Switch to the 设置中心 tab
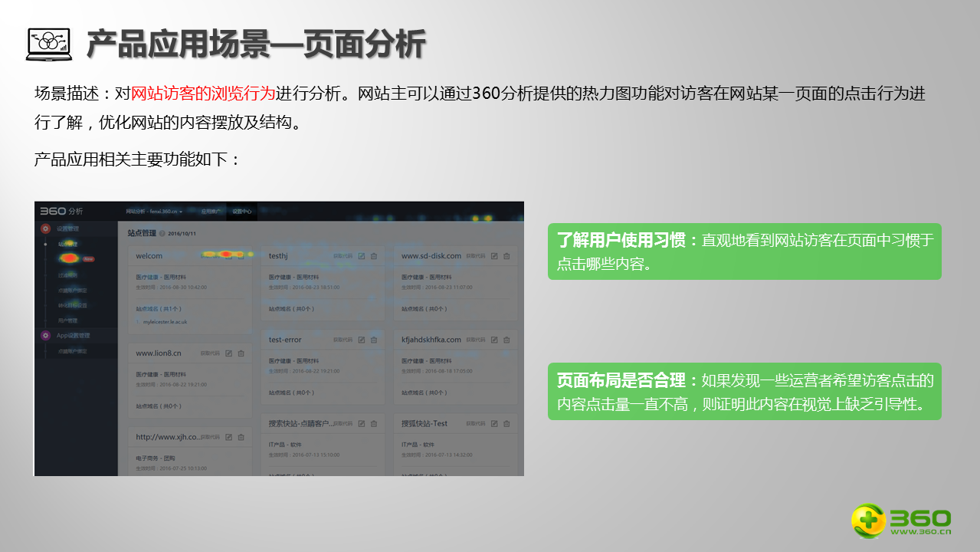Screen dimensions: 980x552 pos(242,211)
